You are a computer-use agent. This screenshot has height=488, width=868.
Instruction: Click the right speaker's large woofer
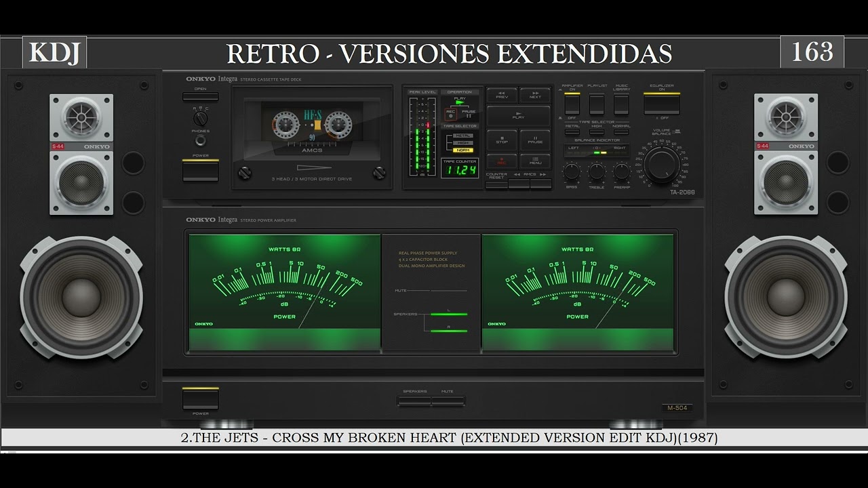coord(786,297)
